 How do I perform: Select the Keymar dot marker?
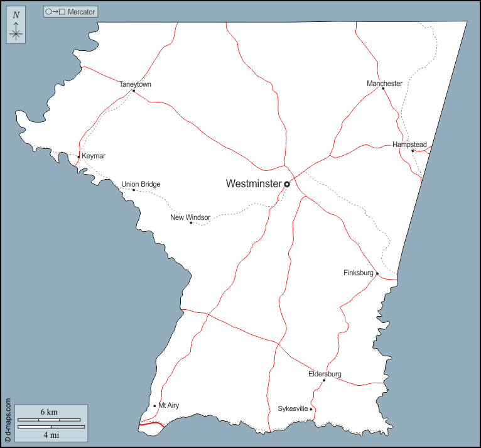(x=78, y=156)
